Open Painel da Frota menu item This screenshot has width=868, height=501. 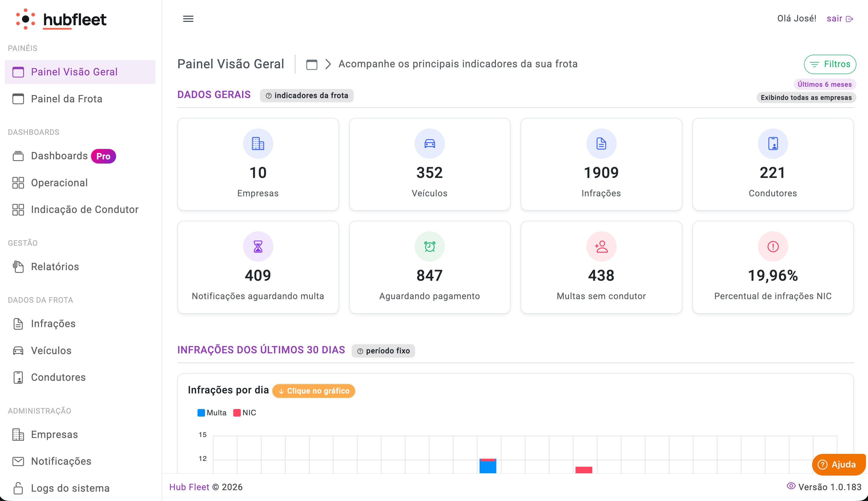pos(80,99)
